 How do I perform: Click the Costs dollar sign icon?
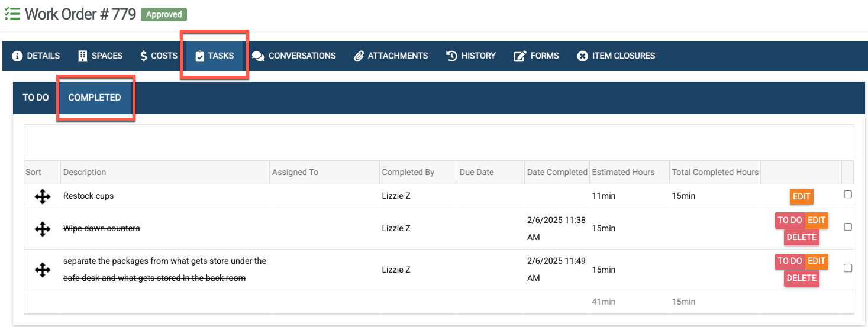tap(144, 56)
